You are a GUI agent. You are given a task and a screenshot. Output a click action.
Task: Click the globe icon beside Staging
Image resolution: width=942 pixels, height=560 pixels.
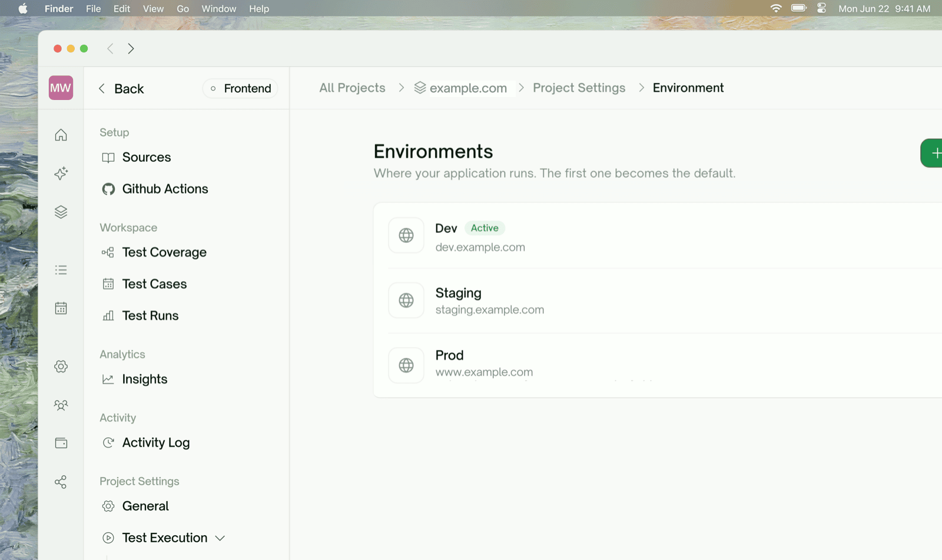click(x=406, y=300)
